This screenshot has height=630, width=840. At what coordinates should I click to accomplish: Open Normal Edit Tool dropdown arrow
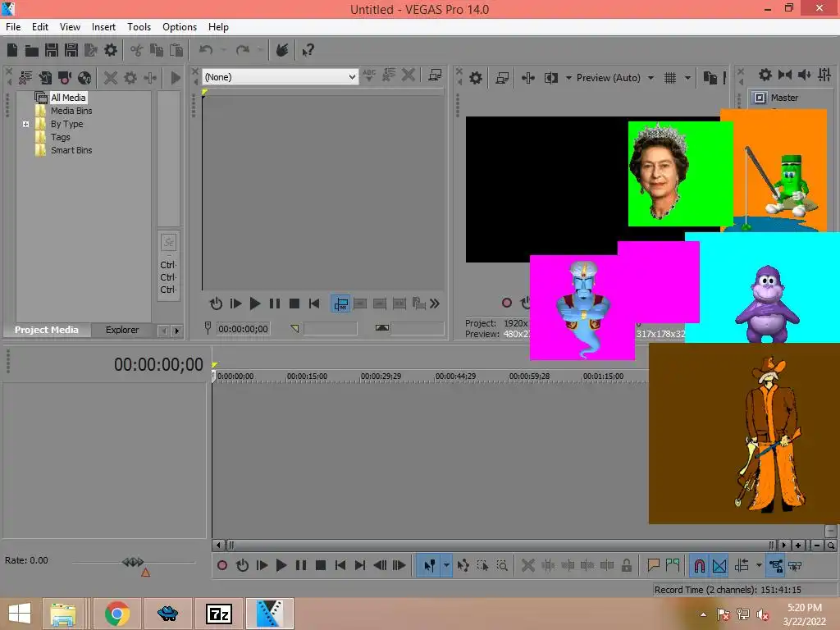tap(446, 565)
